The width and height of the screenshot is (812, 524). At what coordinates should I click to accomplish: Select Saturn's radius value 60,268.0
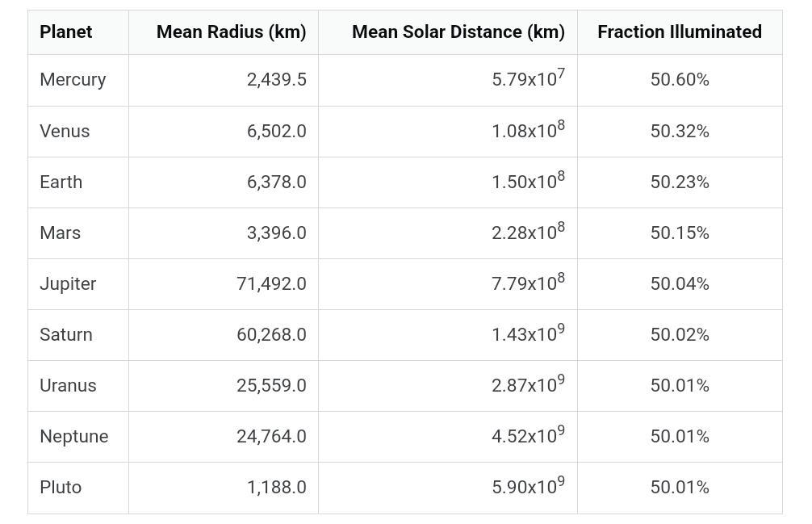271,335
